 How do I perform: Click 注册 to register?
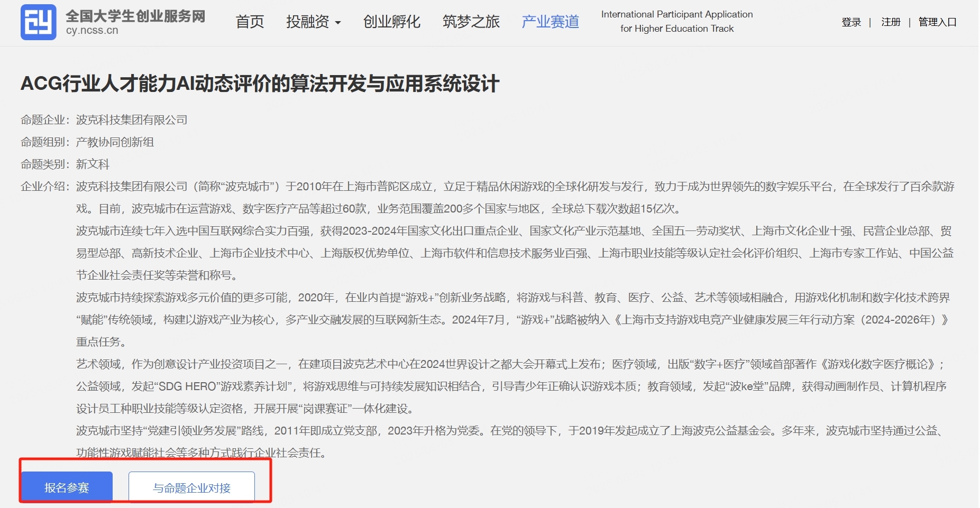click(891, 22)
